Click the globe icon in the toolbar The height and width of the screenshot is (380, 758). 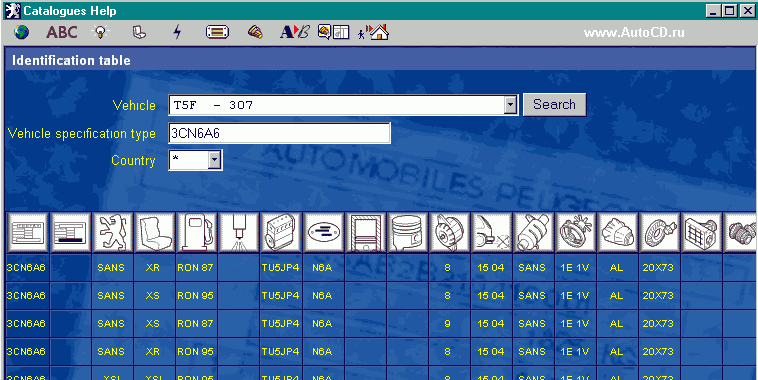[x=21, y=32]
